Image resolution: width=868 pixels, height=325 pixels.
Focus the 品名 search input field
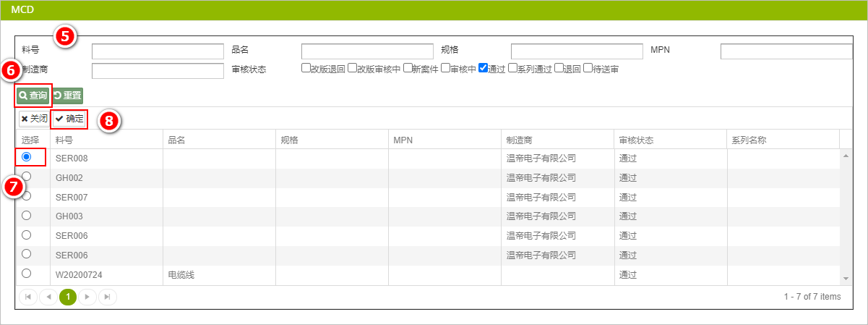pos(367,51)
